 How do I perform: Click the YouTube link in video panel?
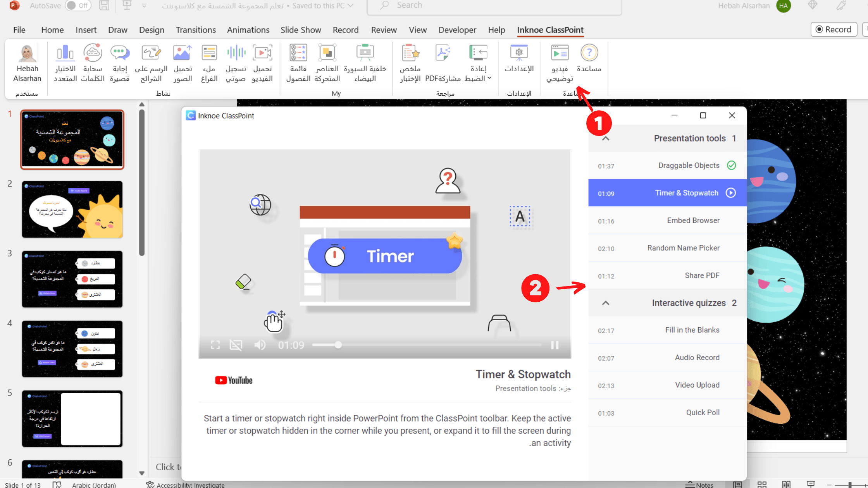[234, 380]
